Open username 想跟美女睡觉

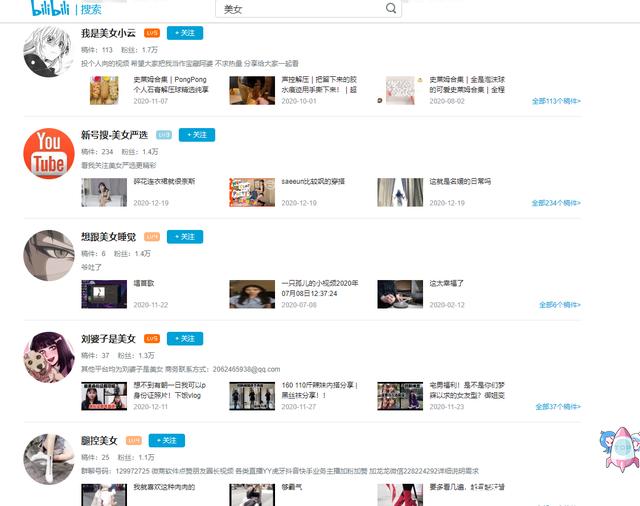pos(108,237)
